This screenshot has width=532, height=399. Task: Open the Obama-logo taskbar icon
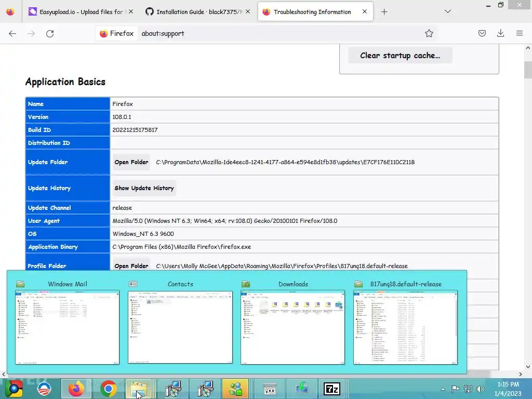point(44,389)
